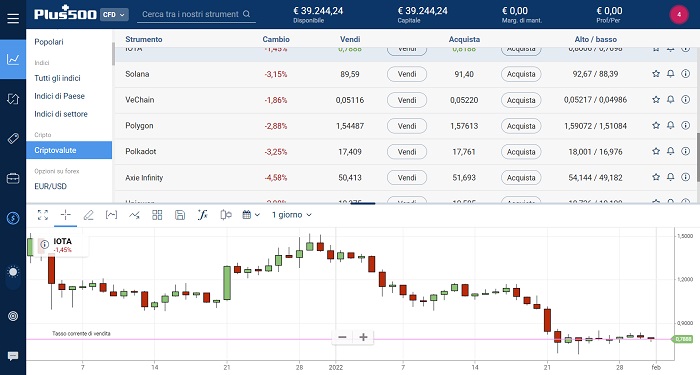The height and width of the screenshot is (375, 700).
Task: Click Acquista button for Axie Infinity
Action: [x=521, y=178]
